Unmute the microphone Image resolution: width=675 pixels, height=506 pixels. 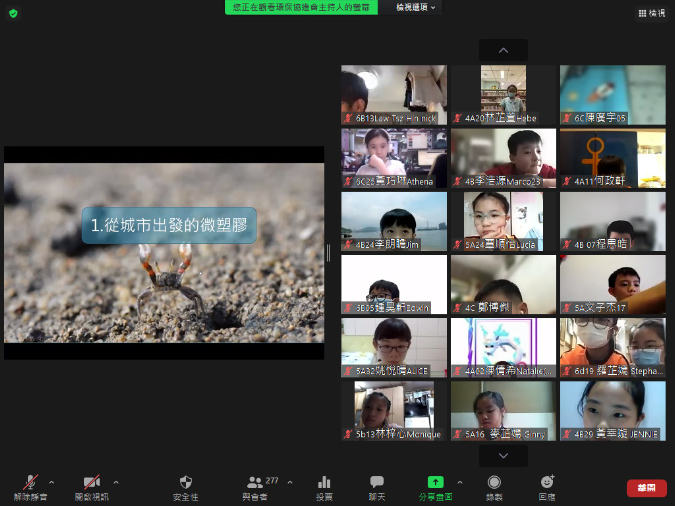click(32, 485)
